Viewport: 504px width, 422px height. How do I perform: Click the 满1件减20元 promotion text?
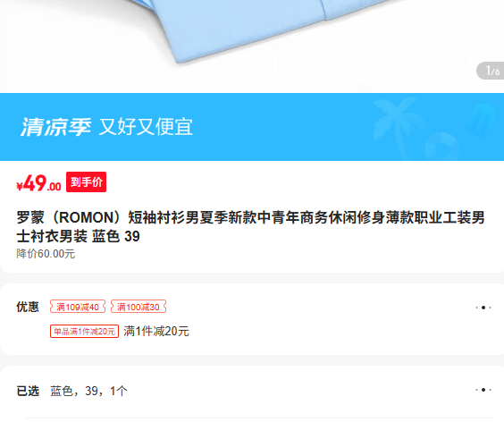click(x=156, y=332)
